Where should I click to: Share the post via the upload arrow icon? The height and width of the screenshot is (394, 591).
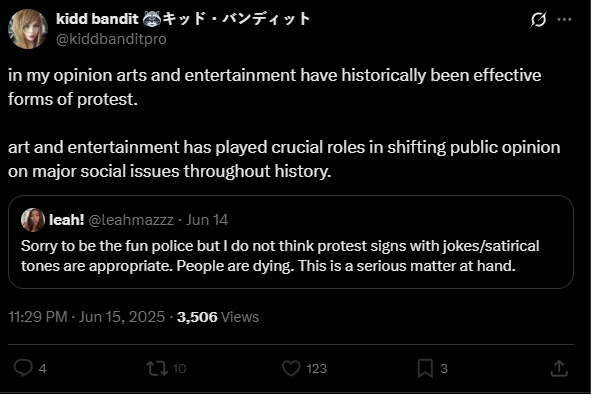pyautogui.click(x=559, y=368)
